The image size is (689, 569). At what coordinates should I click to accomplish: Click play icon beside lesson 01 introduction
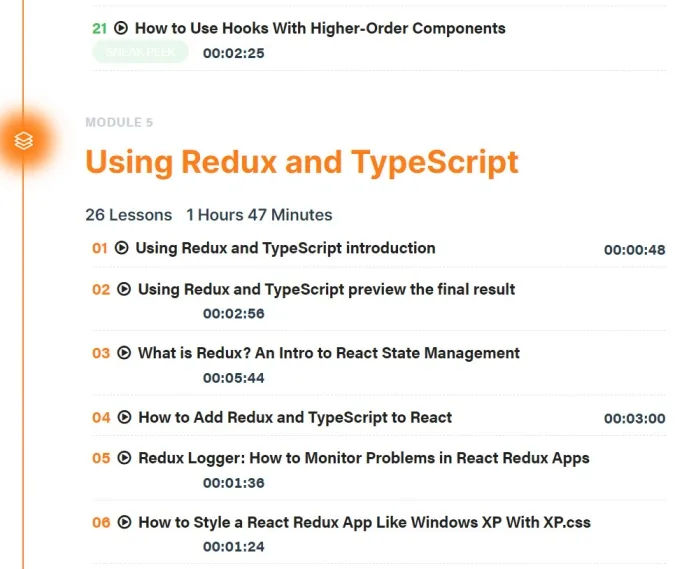coord(121,248)
